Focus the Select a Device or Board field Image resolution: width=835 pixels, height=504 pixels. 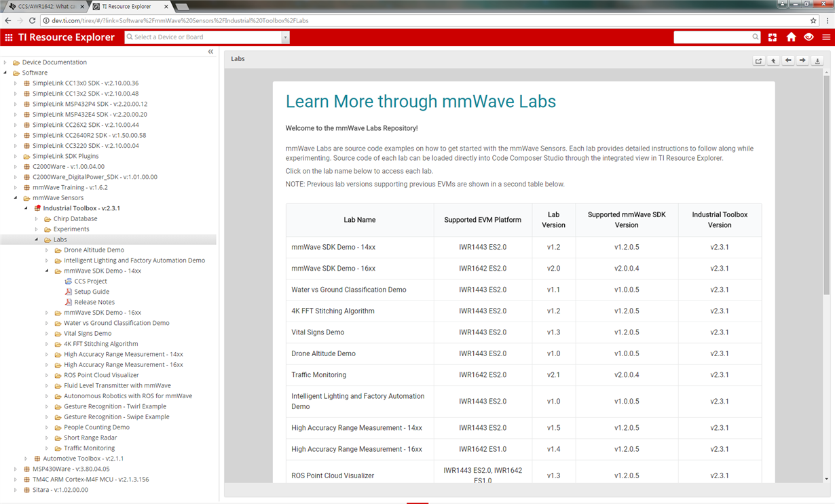coord(204,37)
